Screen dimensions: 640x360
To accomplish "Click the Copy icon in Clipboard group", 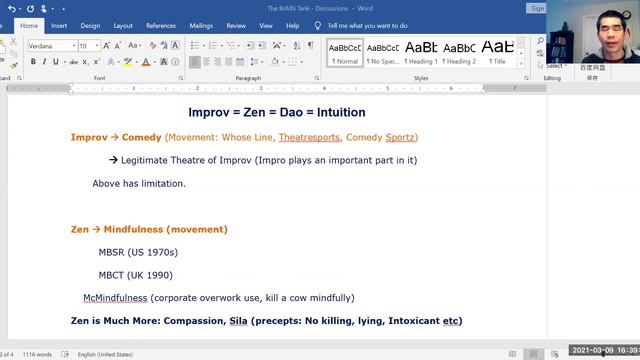I will point(13,53).
